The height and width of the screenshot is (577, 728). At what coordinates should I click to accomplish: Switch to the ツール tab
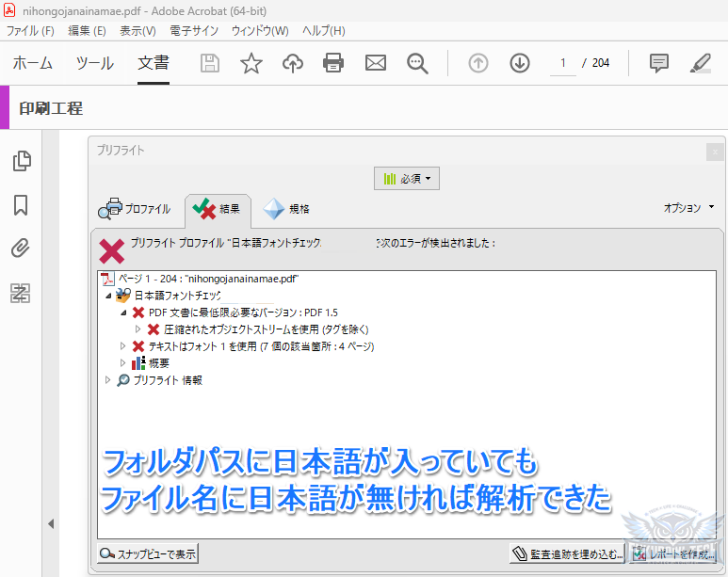coord(95,63)
